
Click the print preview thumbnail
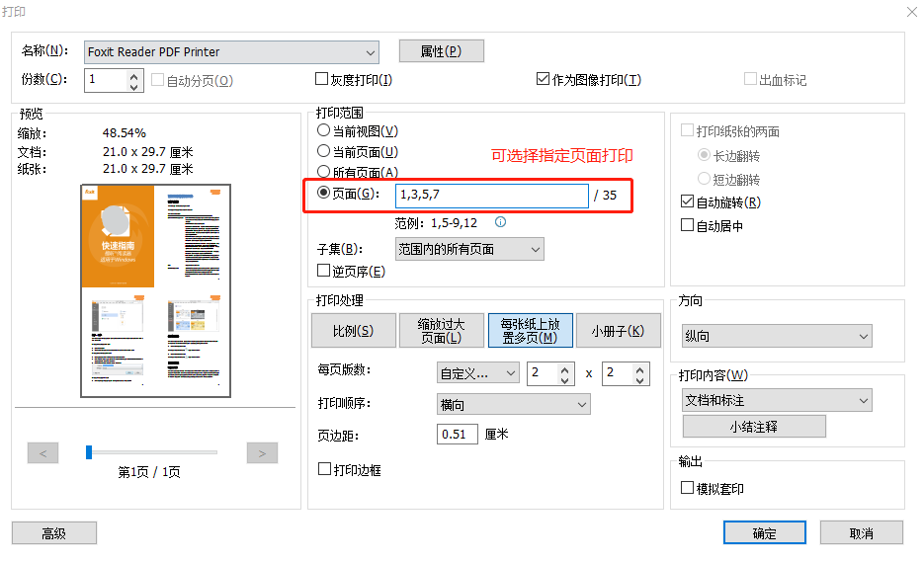[155, 291]
